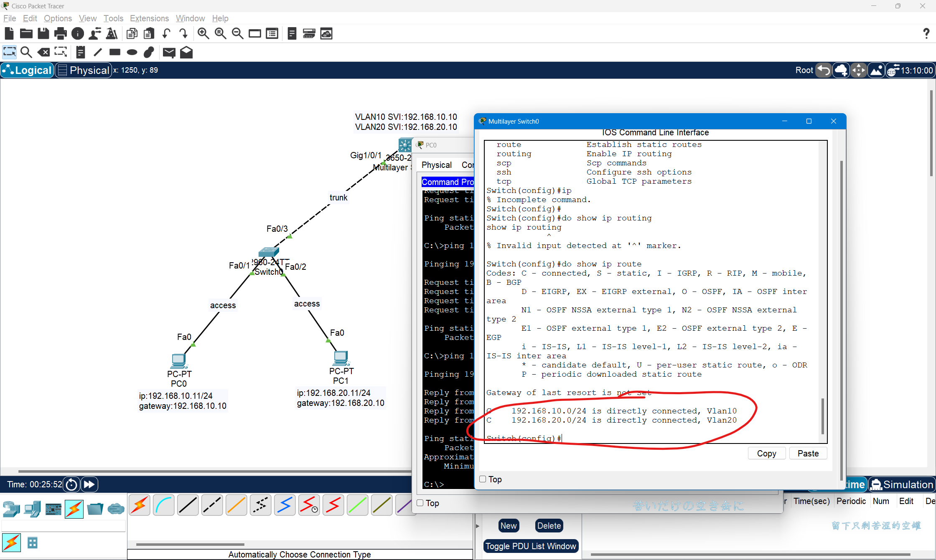This screenshot has width=936, height=560.
Task: Click the Back navigation arrow icon
Action: (824, 70)
